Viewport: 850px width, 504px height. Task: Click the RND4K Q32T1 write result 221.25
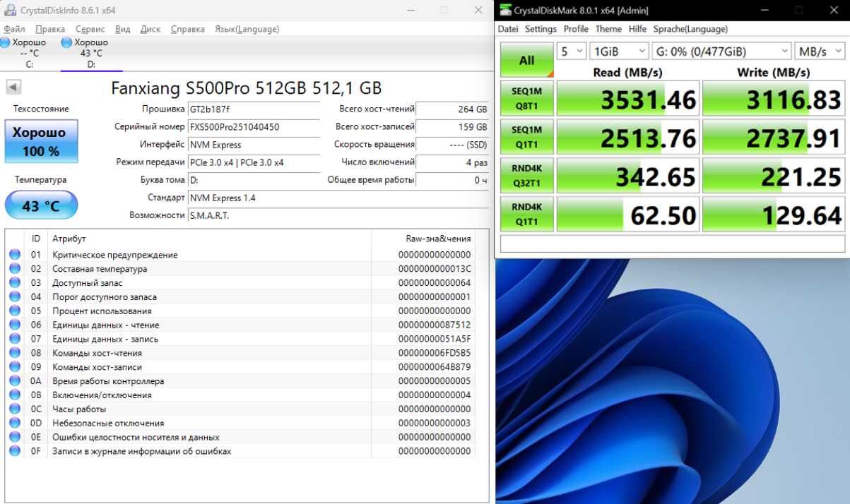tap(774, 175)
